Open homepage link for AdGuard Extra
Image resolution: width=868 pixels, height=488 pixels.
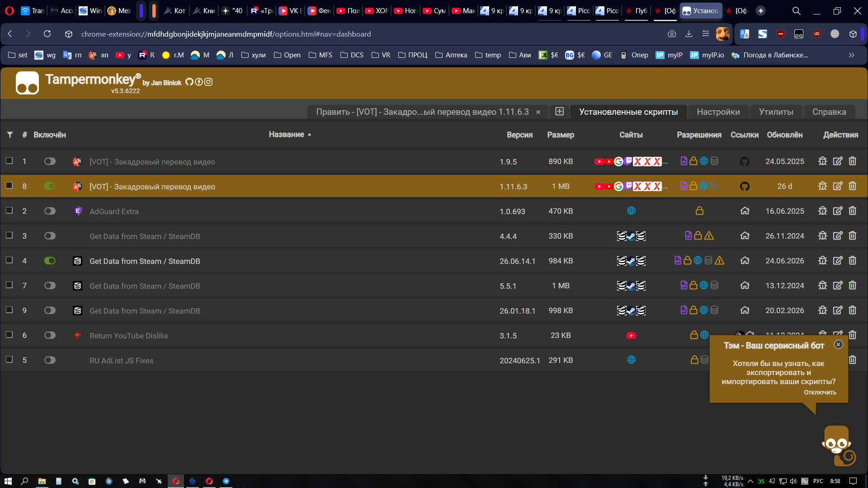(x=745, y=211)
